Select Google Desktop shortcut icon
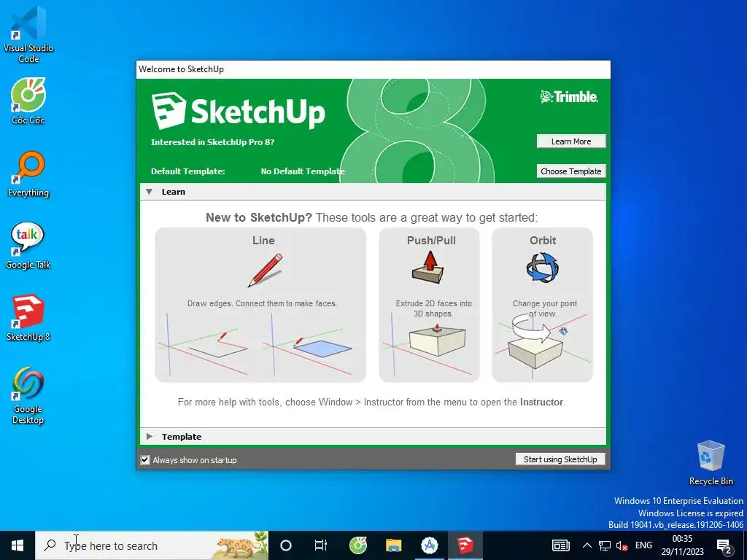The width and height of the screenshot is (747, 560). pos(28,395)
